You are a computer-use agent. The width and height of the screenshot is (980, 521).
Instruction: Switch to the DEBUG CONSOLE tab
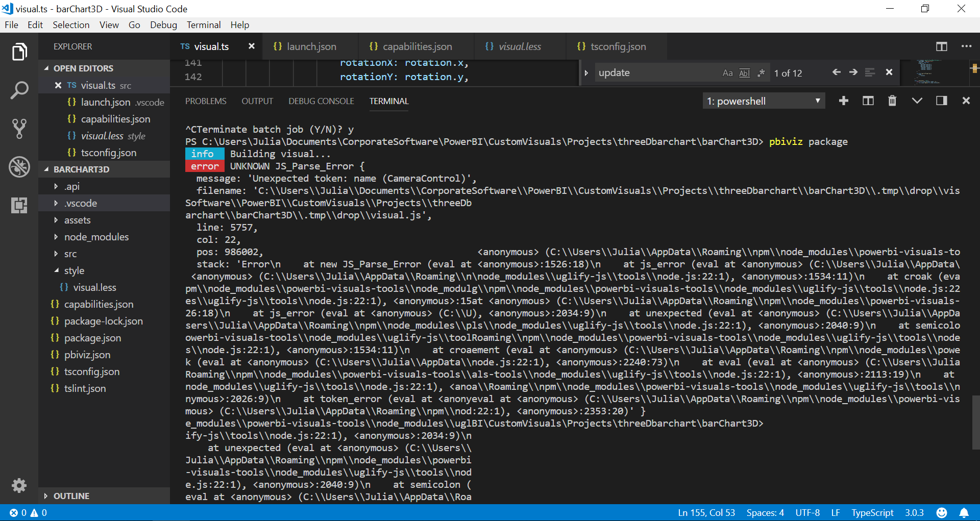(321, 101)
